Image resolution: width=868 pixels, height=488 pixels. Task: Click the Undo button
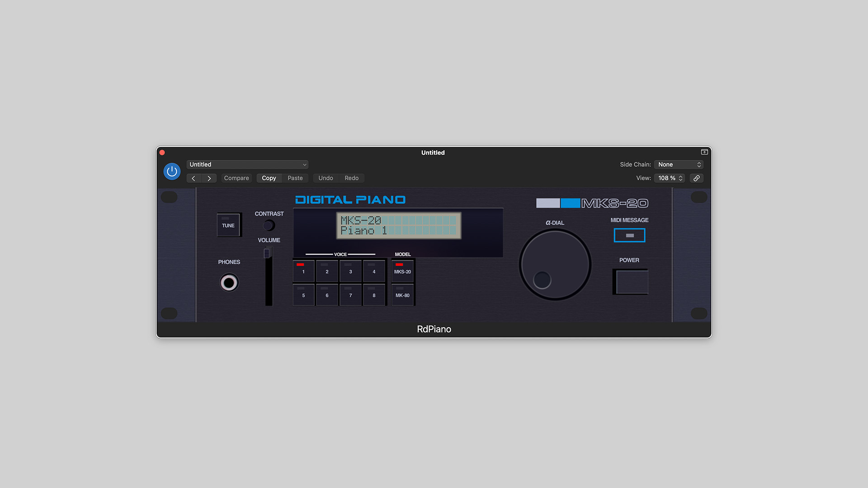(x=325, y=178)
